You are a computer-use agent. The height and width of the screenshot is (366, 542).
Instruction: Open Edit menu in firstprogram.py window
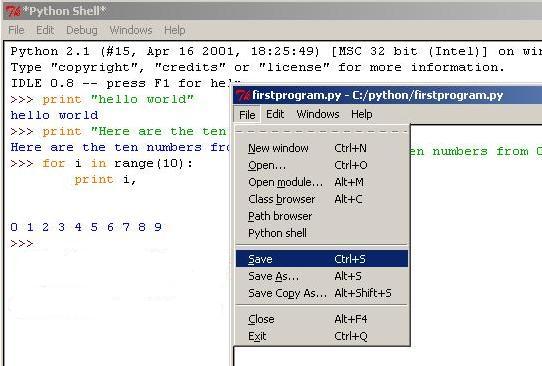coord(275,114)
